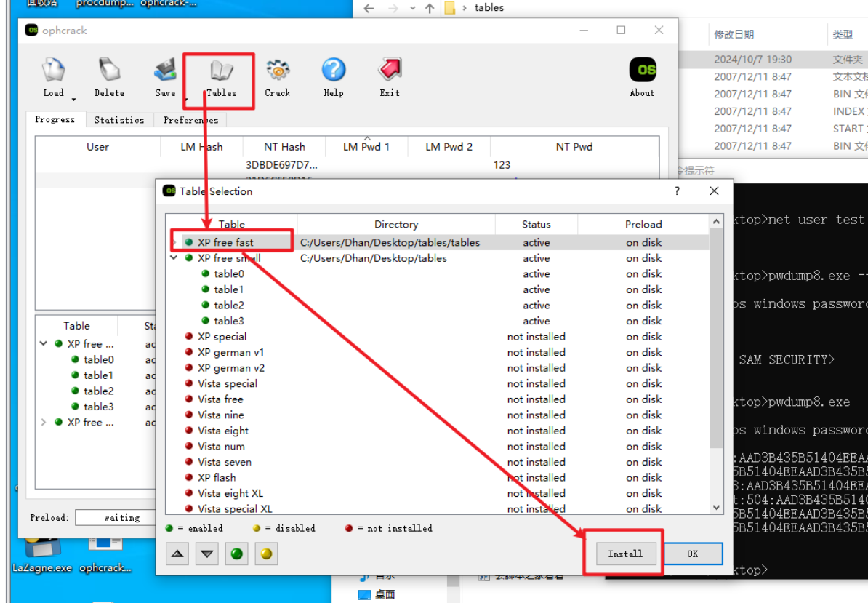The image size is (868, 603).
Task: Select table1 in Table Selection dialog
Action: coord(228,289)
